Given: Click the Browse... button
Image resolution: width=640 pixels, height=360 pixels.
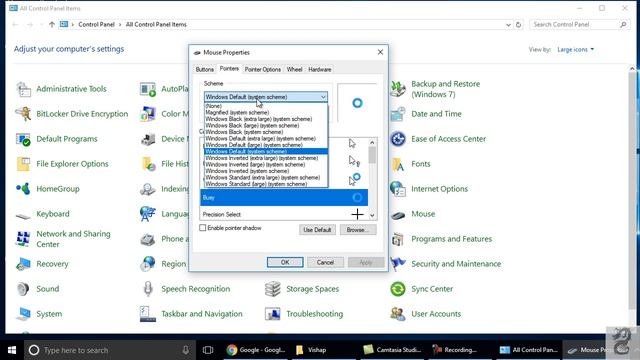Looking at the screenshot, I should point(358,230).
